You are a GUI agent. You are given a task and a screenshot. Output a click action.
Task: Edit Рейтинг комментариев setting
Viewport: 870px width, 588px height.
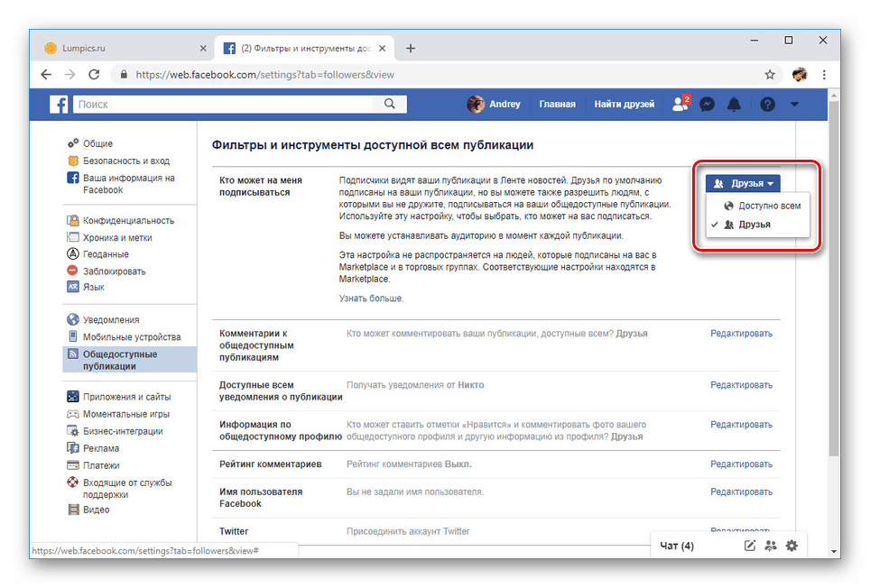click(741, 464)
